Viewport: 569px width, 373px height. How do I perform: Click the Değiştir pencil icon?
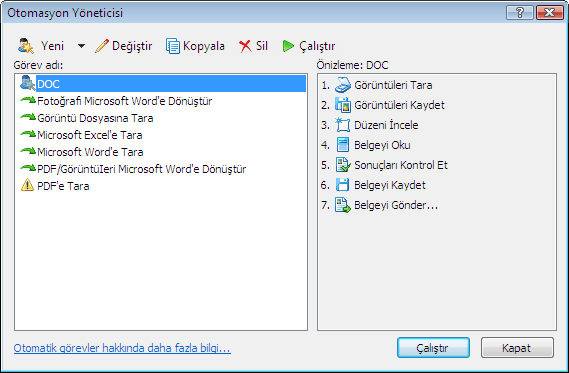(x=102, y=46)
